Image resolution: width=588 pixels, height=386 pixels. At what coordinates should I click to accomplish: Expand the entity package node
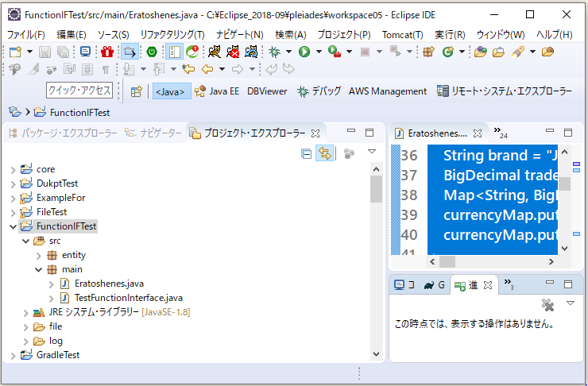point(38,256)
